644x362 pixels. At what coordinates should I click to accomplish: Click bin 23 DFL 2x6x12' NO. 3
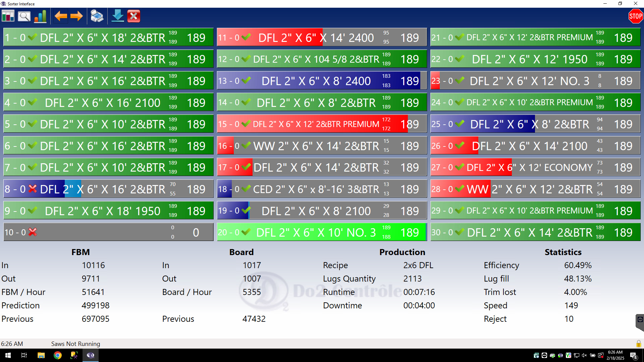[529, 81]
